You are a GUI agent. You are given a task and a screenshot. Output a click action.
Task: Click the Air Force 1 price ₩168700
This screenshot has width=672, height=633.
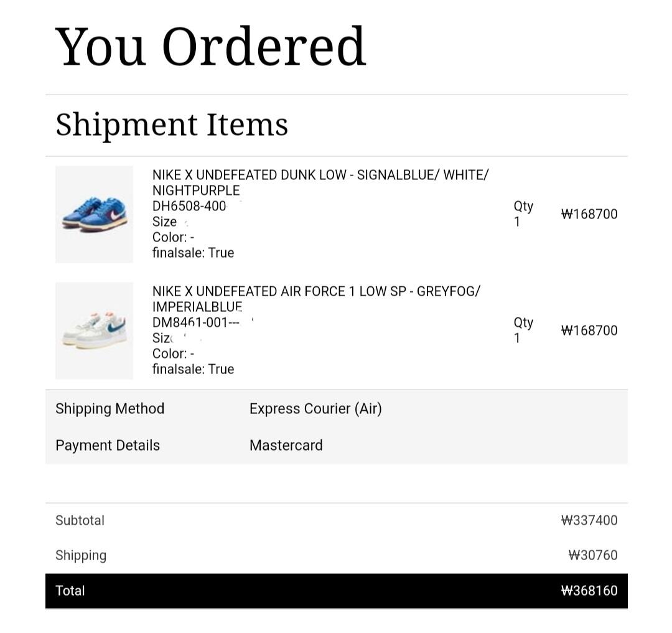pyautogui.click(x=589, y=331)
